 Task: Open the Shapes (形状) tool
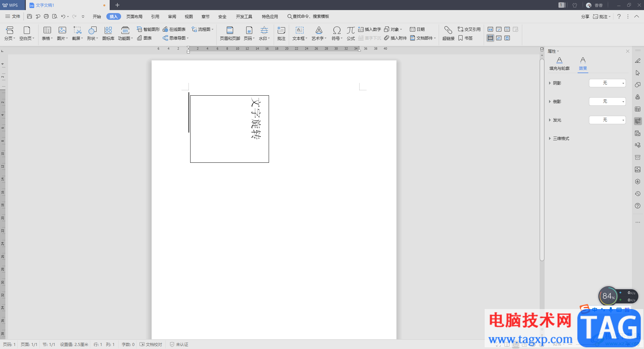pos(93,34)
